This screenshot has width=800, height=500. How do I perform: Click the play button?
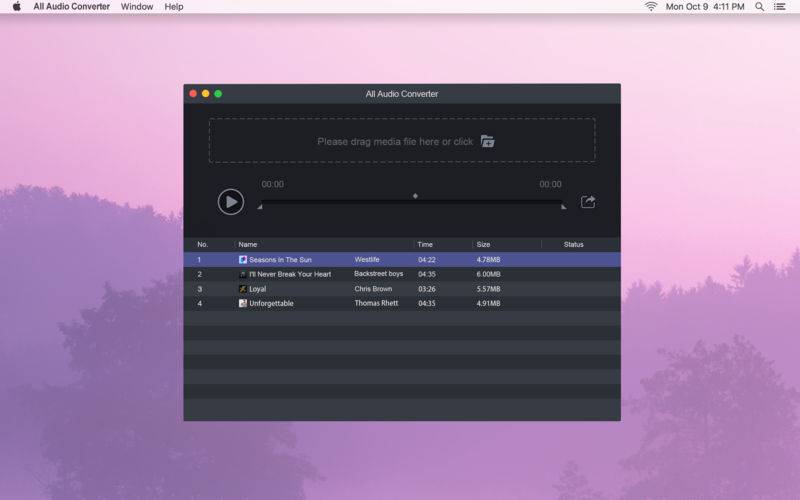point(231,201)
